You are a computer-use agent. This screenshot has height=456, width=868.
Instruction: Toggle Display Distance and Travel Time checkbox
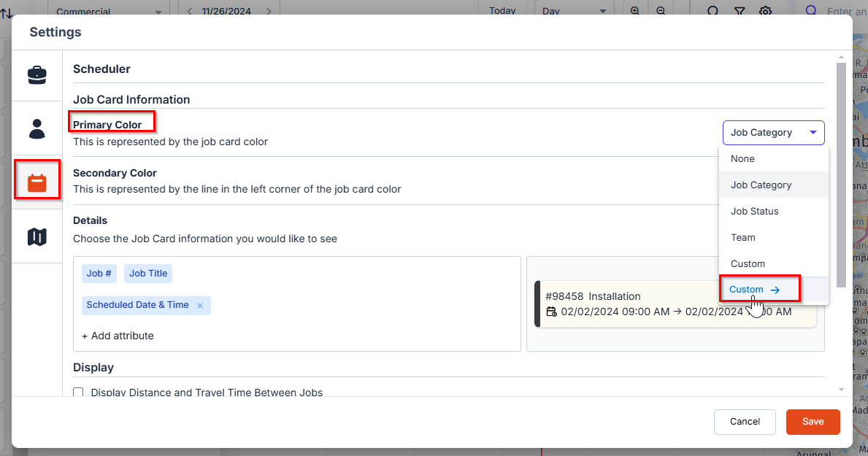pos(79,393)
